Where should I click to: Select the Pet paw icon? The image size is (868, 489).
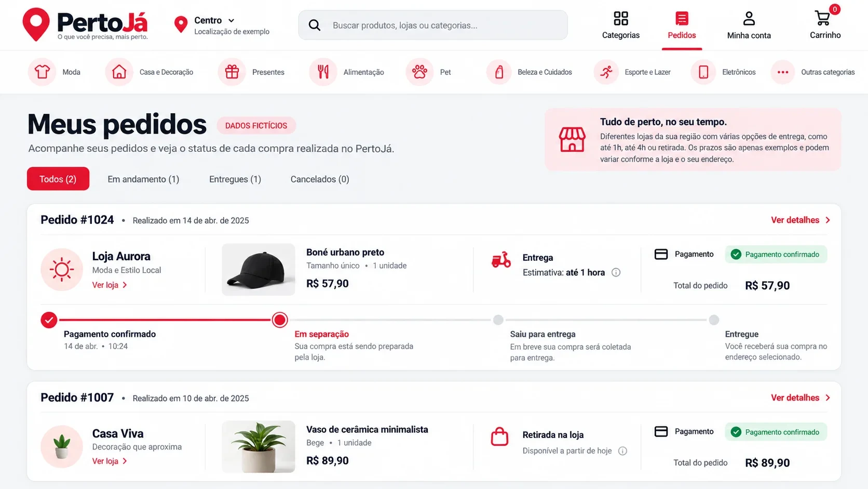(x=419, y=72)
